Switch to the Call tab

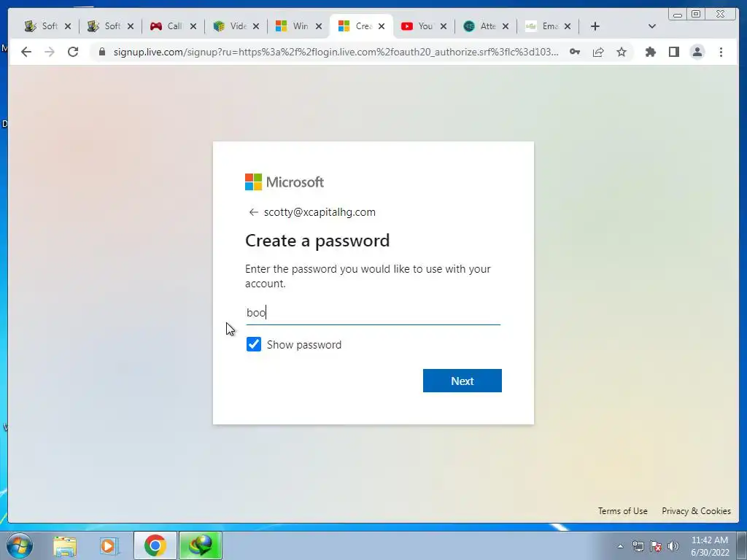coord(168,26)
